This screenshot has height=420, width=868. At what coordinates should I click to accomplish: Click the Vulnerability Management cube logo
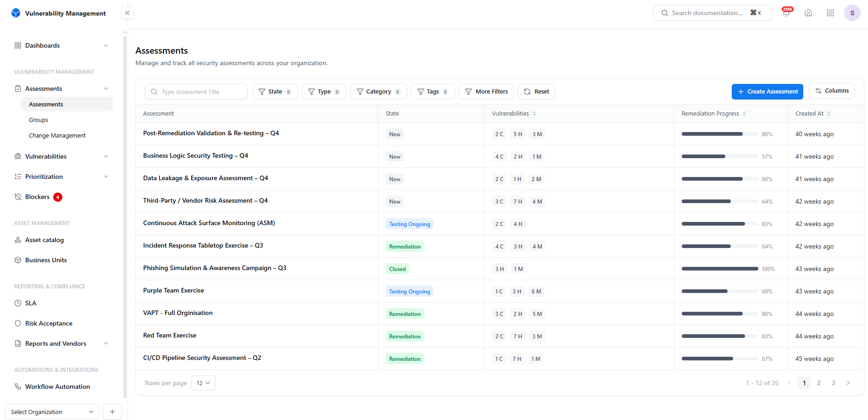tap(16, 13)
